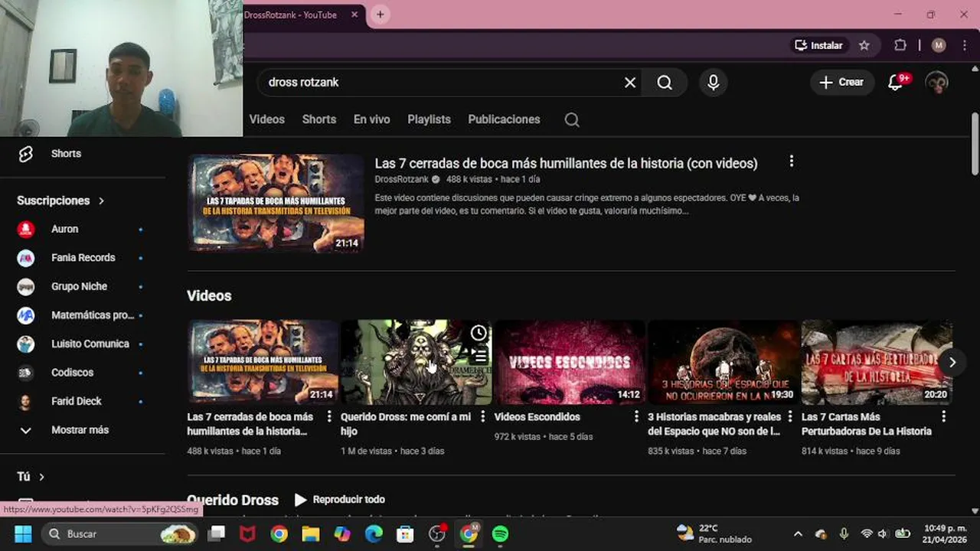Viewport: 980px width, 551px height.
Task: Open the taskbar weather widget 22°C
Action: point(714,533)
